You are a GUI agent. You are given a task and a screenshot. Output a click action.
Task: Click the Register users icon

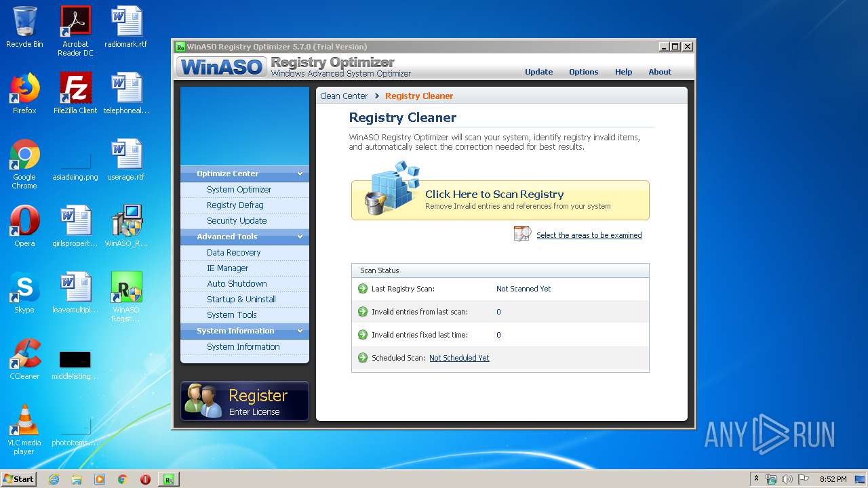[x=203, y=401]
